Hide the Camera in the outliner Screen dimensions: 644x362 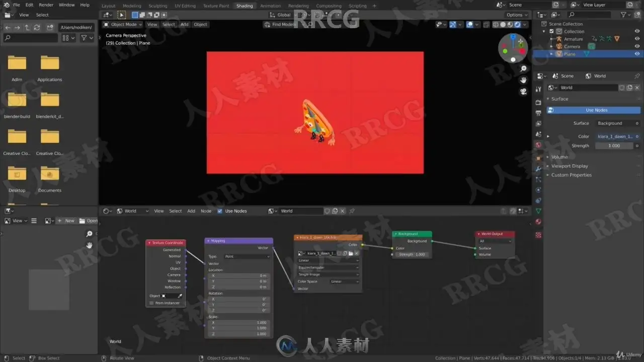(x=637, y=46)
